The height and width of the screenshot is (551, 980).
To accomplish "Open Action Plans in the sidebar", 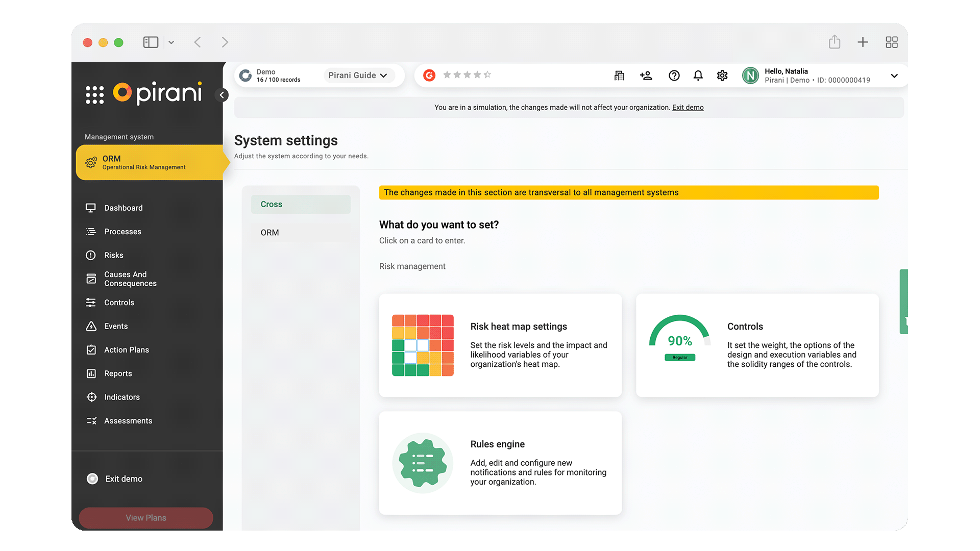I will (x=126, y=350).
